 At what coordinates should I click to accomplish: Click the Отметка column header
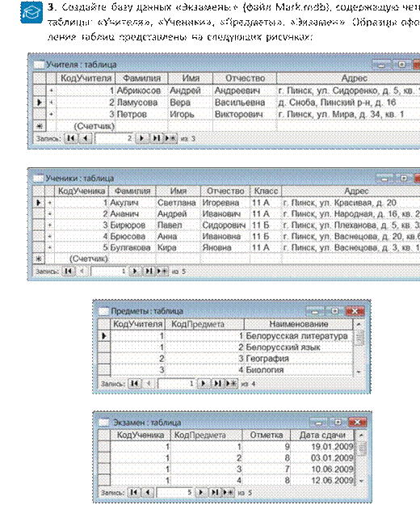(267, 435)
